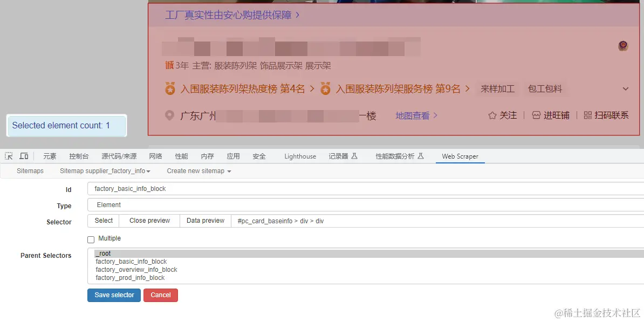Click the Save selector button

pos(114,295)
